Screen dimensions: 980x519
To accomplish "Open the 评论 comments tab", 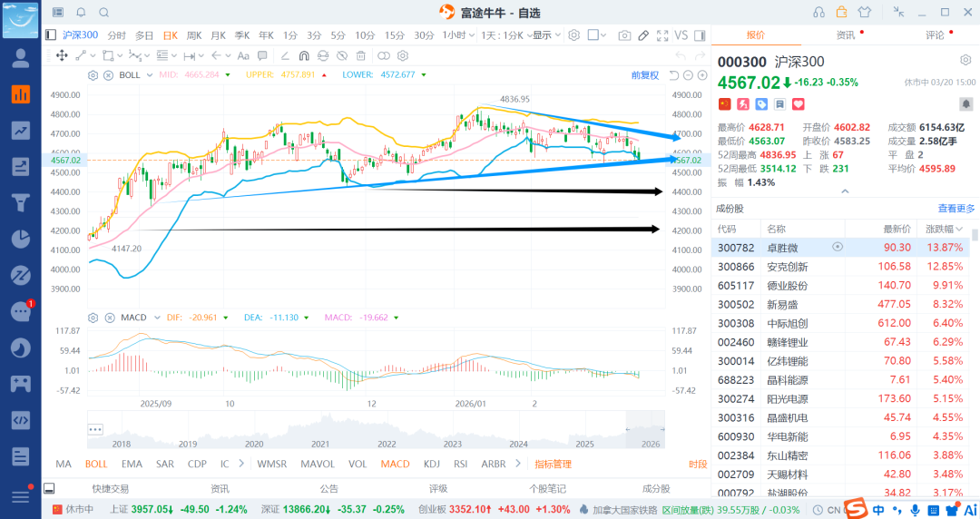I will [x=935, y=35].
